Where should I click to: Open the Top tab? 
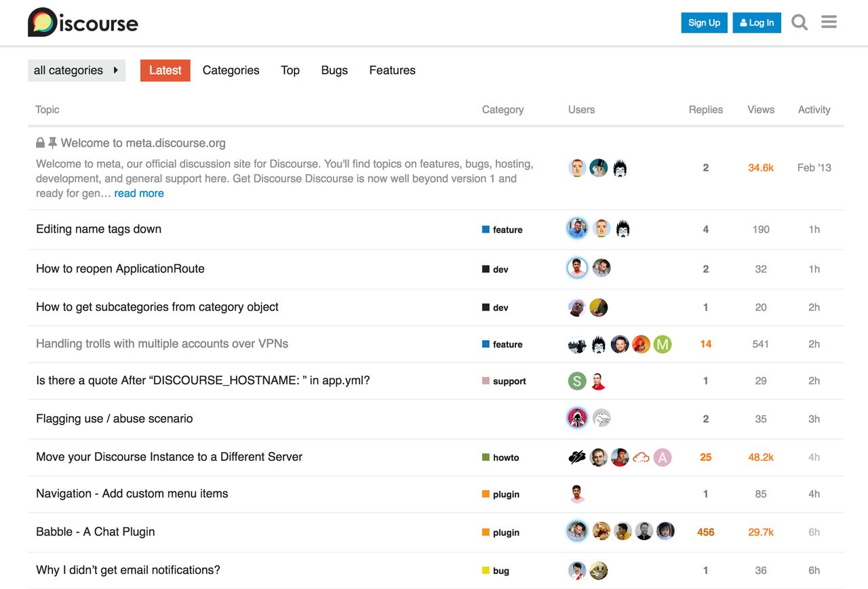pyautogui.click(x=290, y=70)
